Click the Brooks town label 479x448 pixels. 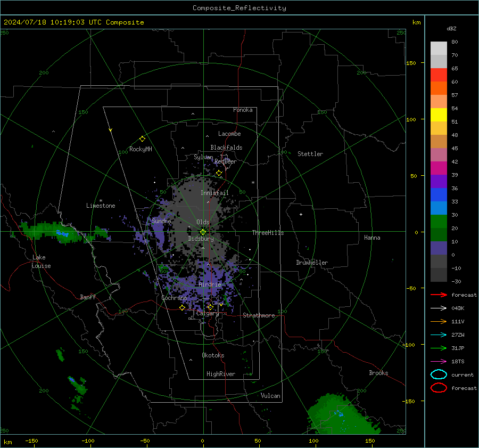click(x=378, y=373)
